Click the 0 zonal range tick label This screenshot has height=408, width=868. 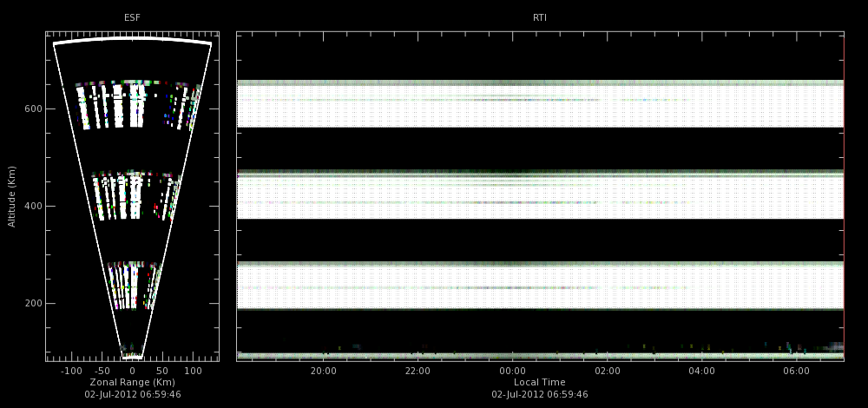coord(132,371)
